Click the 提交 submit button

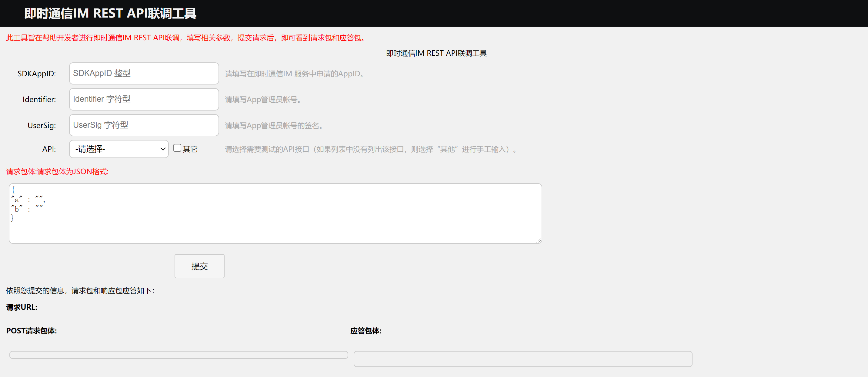pyautogui.click(x=199, y=266)
